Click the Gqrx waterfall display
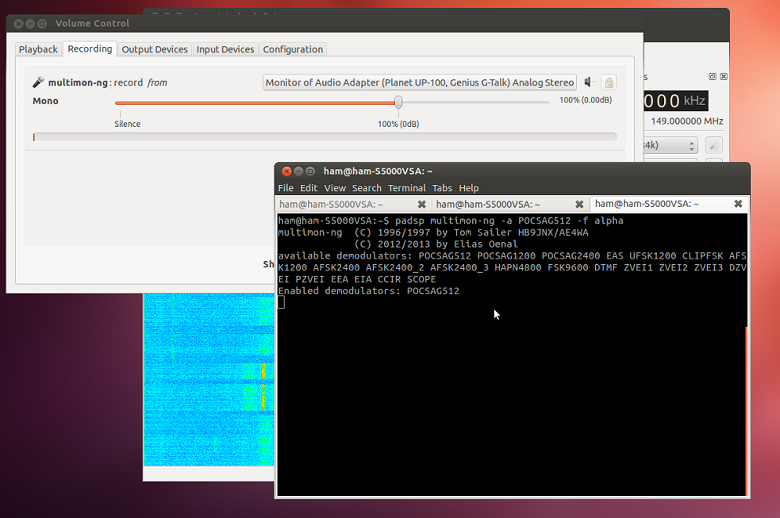 click(207, 380)
